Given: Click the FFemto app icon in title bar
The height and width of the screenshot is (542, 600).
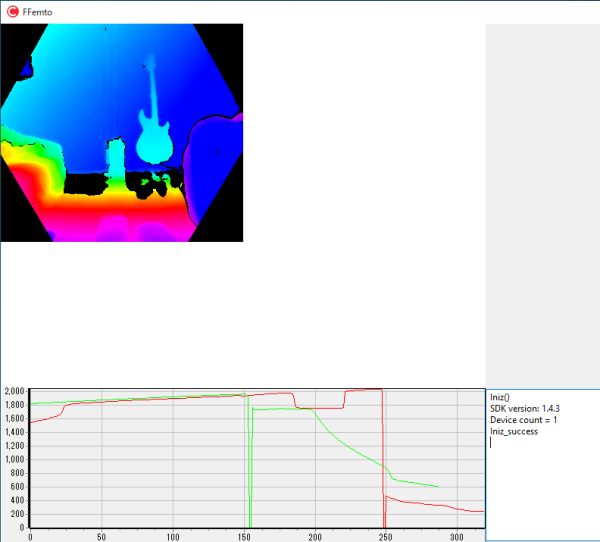Looking at the screenshot, I should coord(13,12).
